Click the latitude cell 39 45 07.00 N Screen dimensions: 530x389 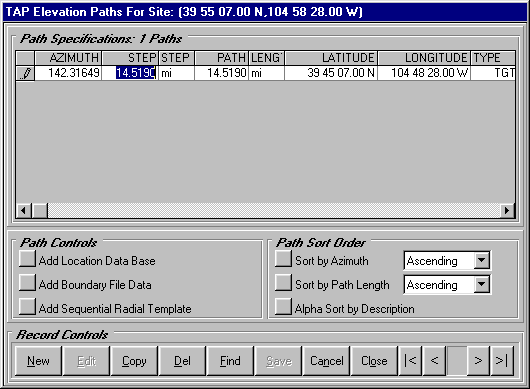(x=331, y=73)
